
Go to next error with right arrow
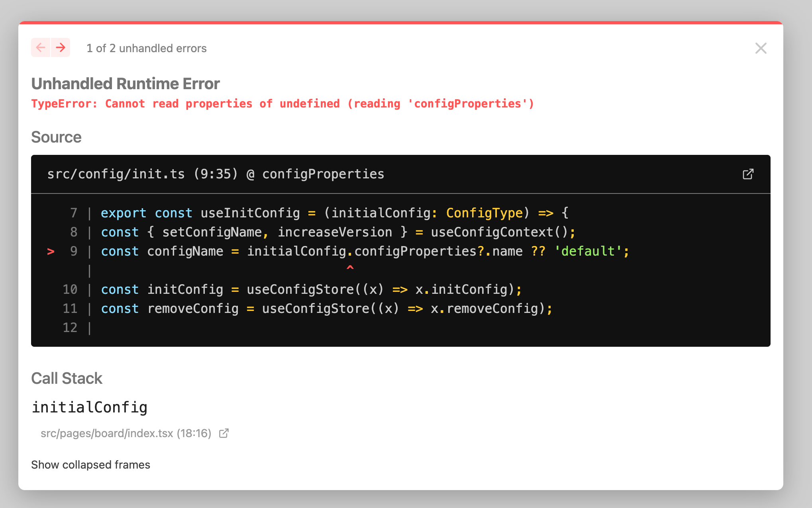pos(61,48)
